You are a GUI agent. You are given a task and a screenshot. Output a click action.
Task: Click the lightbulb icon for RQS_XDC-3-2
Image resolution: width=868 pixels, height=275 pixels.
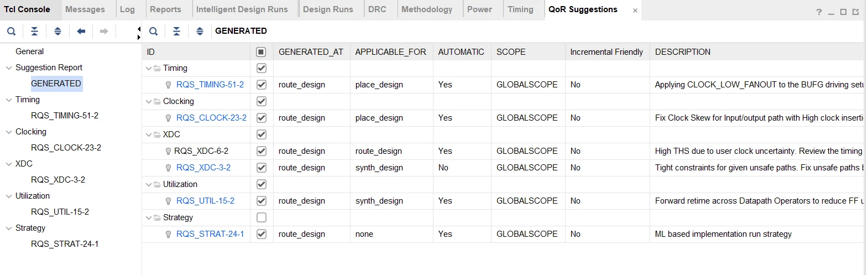169,168
